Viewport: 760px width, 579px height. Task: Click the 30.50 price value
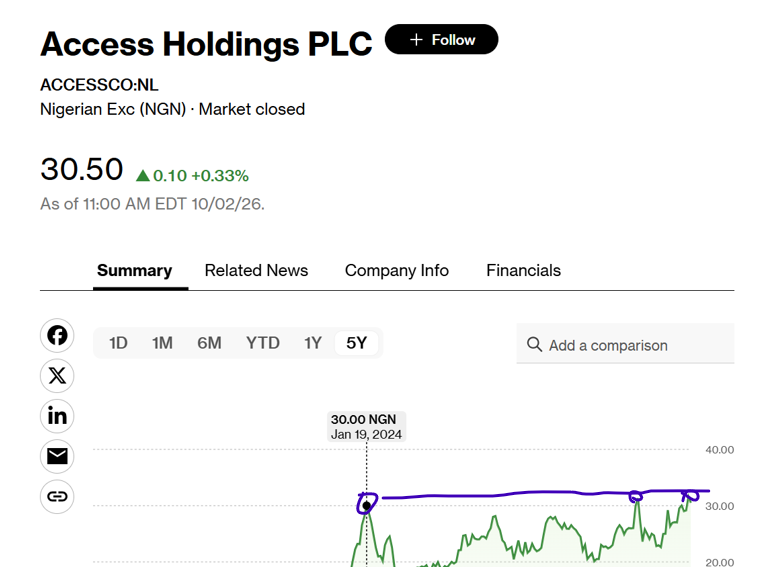pyautogui.click(x=82, y=169)
